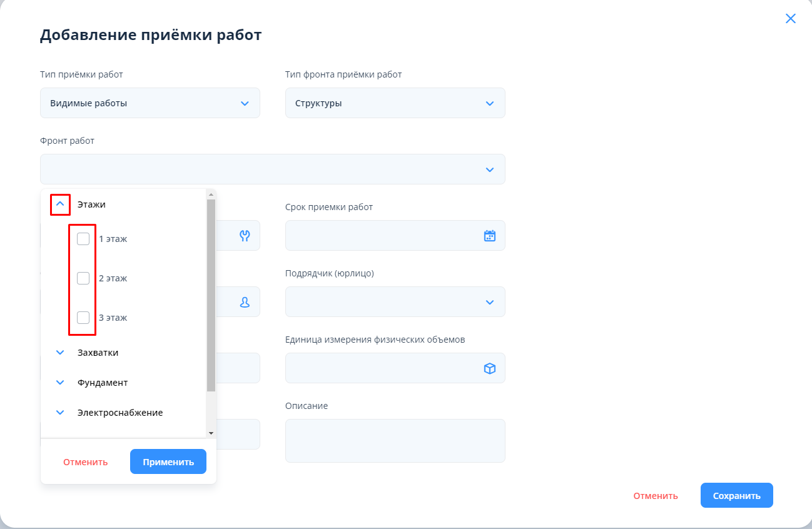This screenshot has width=812, height=529.
Task: Click into the Описание text field
Action: pos(395,441)
